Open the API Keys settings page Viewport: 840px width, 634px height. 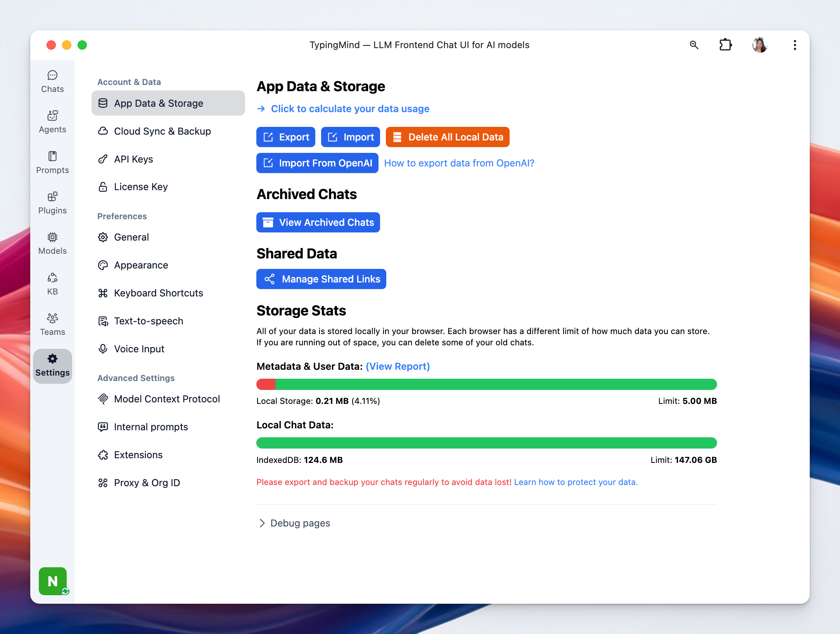[x=133, y=159]
